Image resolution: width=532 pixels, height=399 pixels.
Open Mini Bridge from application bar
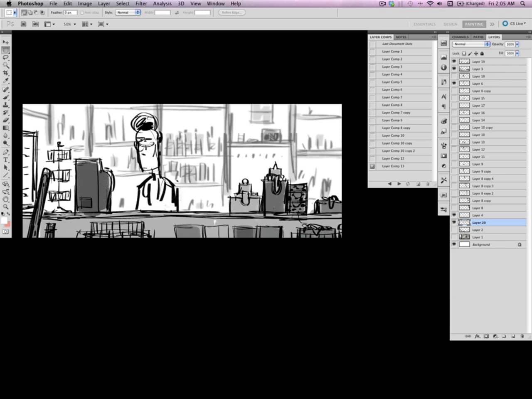35,24
